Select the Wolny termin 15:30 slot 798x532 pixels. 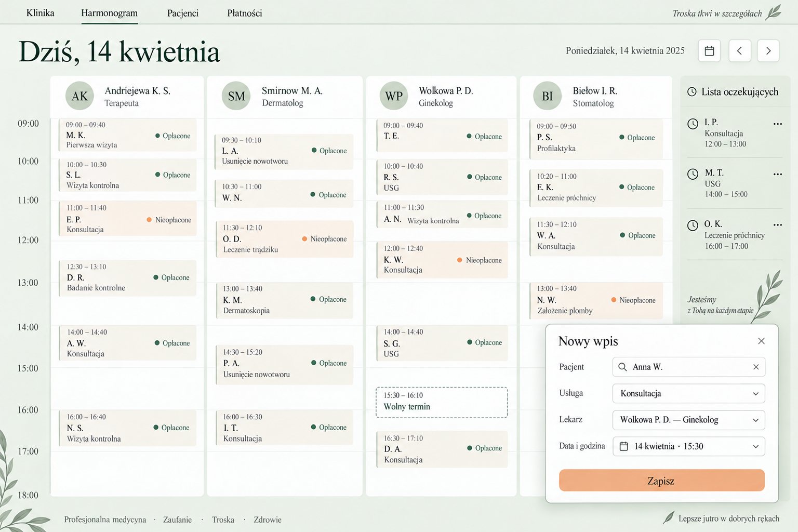[442, 402]
